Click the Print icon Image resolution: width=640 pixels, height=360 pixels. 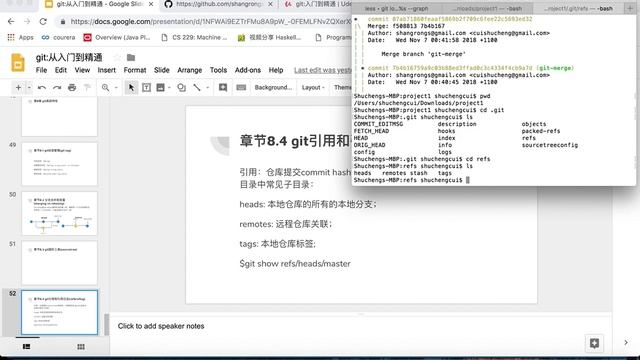(72, 87)
